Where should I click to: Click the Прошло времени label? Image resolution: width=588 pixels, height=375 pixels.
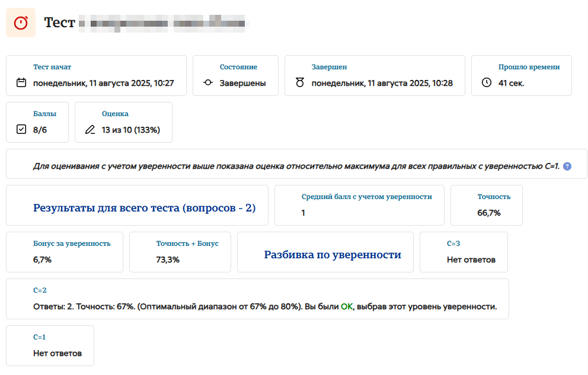point(529,67)
